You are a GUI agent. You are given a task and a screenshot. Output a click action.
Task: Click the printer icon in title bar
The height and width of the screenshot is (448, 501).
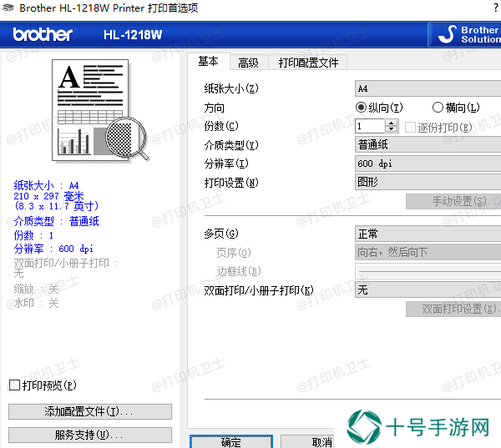point(8,8)
